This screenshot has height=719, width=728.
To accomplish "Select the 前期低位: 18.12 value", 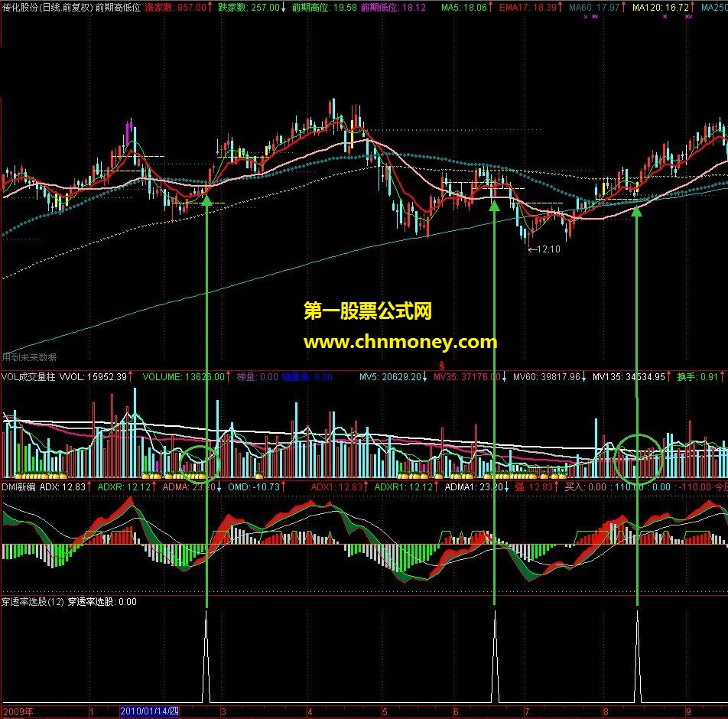I will (x=393, y=8).
